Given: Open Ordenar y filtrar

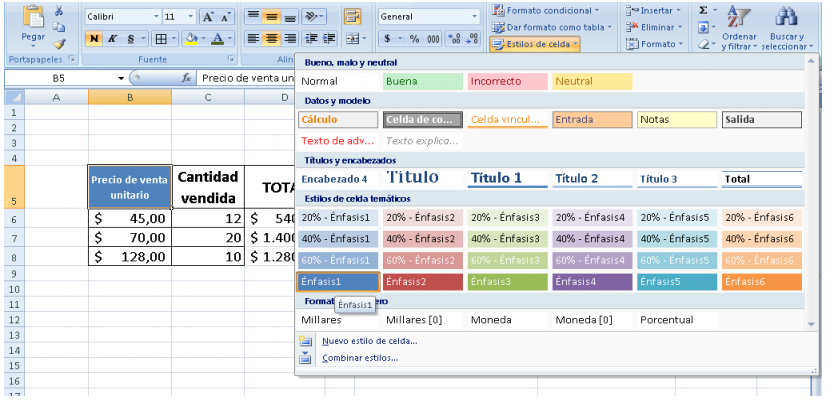Looking at the screenshot, I should 739,27.
